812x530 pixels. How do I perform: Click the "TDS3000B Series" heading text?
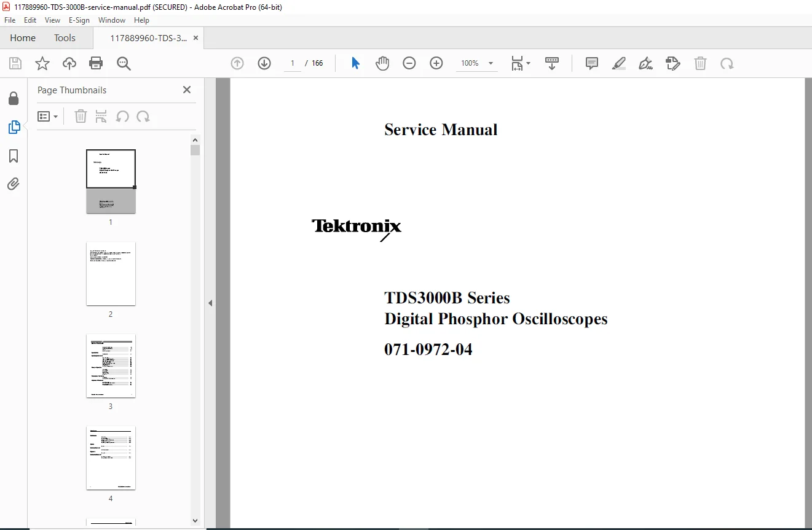(x=447, y=298)
